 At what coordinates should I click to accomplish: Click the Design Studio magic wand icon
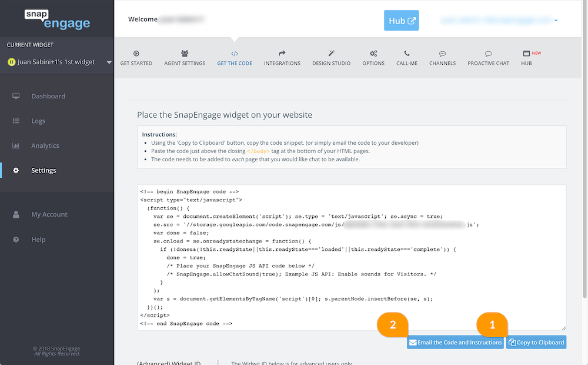pos(331,54)
